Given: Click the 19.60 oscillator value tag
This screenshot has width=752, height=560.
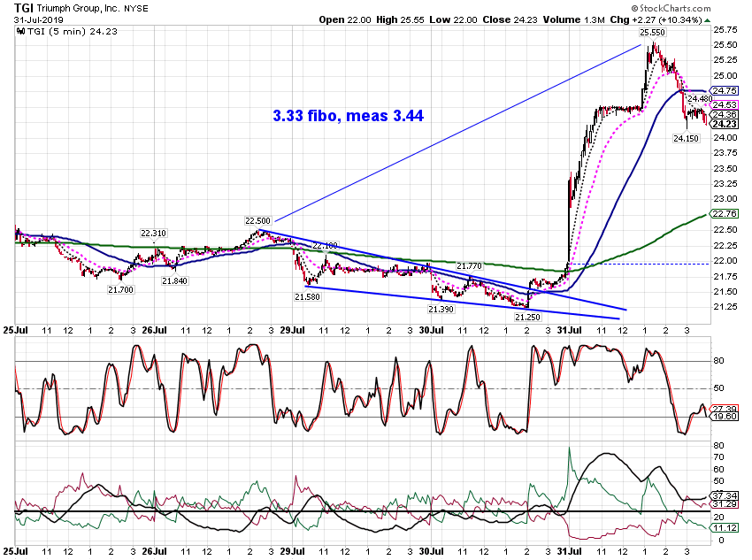Looking at the screenshot, I should click(725, 416).
